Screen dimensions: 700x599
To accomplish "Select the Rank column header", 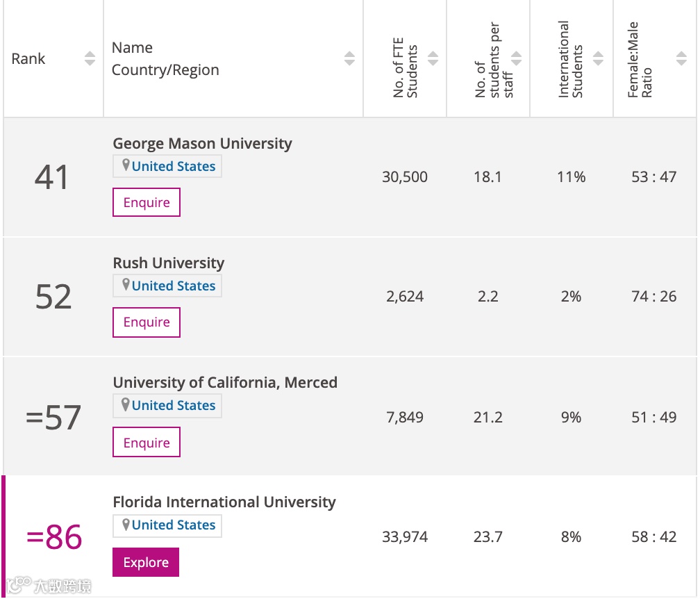I will (x=28, y=59).
